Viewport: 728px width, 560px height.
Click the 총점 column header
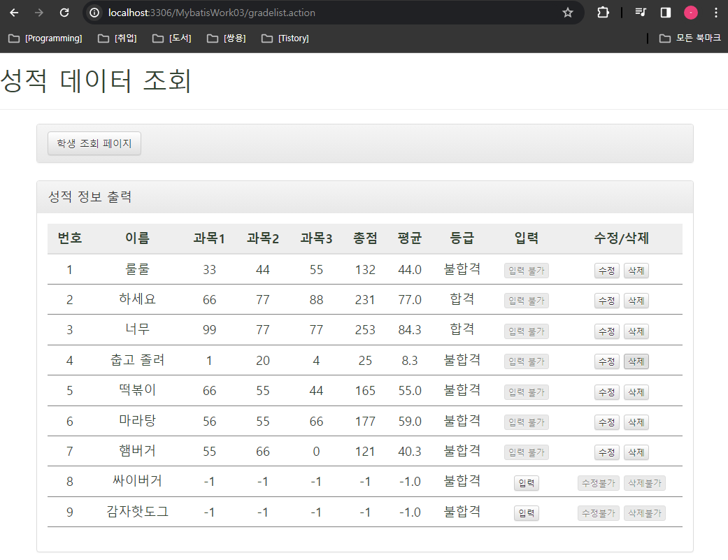click(x=365, y=238)
